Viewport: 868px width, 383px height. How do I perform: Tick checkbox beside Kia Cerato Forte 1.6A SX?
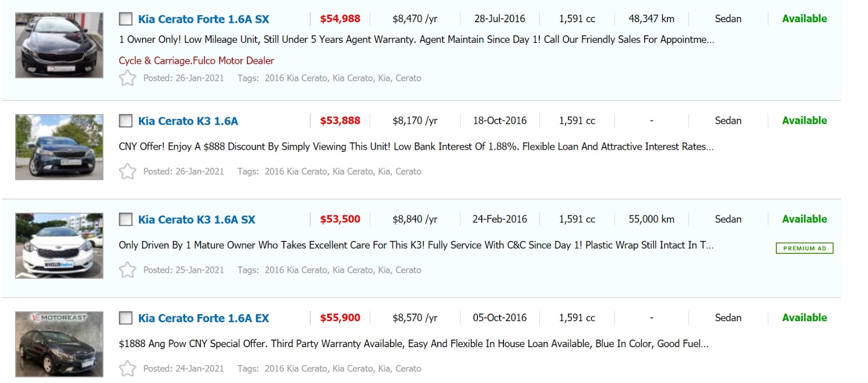point(126,19)
